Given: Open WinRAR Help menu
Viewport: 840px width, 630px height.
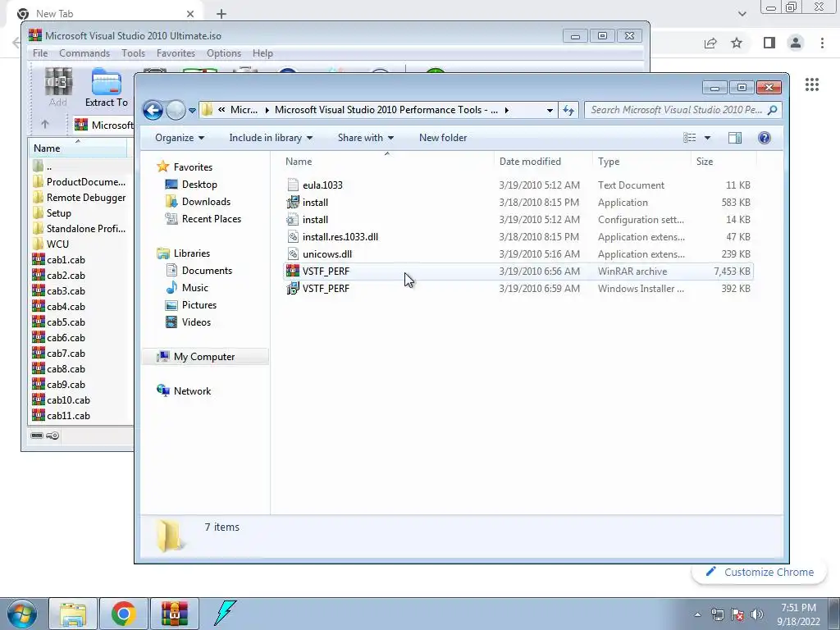Looking at the screenshot, I should pyautogui.click(x=262, y=53).
